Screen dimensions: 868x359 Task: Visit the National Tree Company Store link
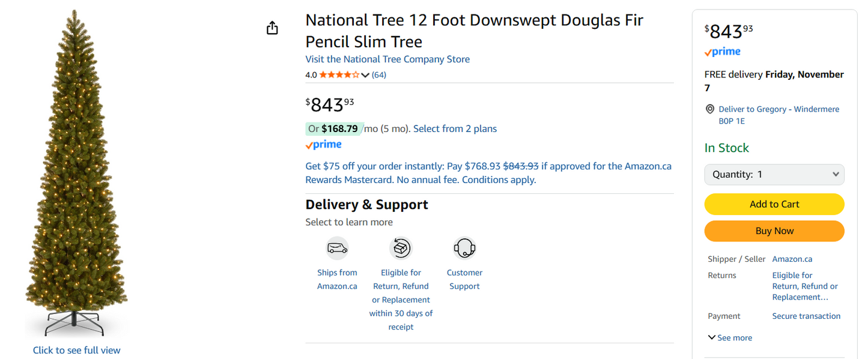coord(387,59)
